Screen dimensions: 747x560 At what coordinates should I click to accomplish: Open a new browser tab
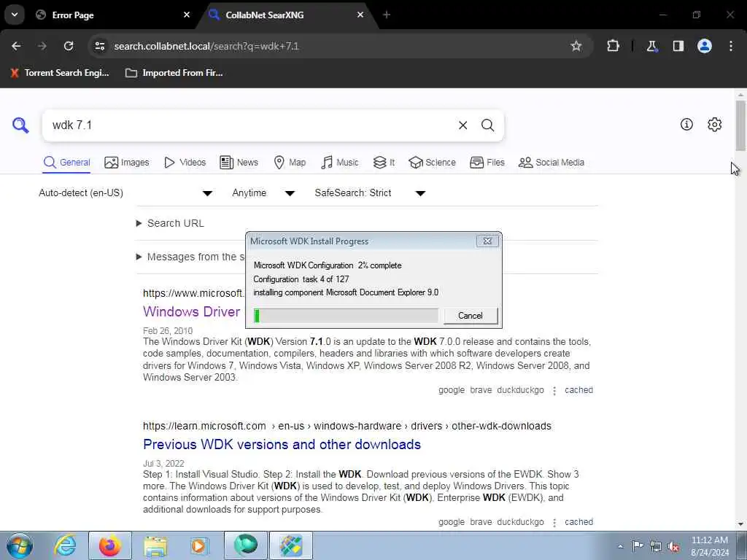click(387, 15)
